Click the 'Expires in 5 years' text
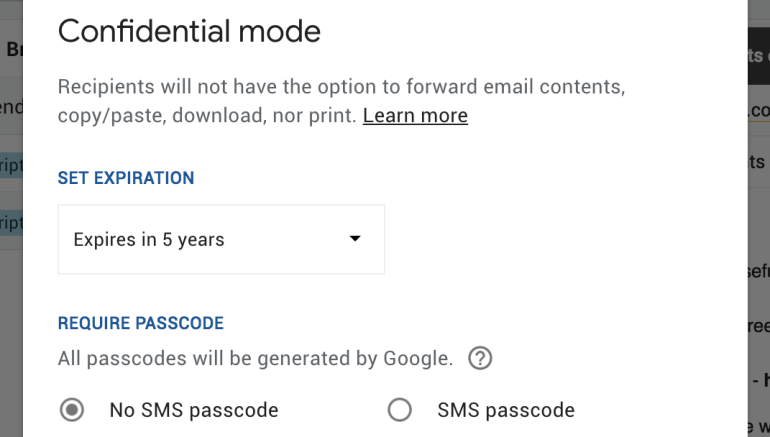The height and width of the screenshot is (437, 770). (149, 240)
